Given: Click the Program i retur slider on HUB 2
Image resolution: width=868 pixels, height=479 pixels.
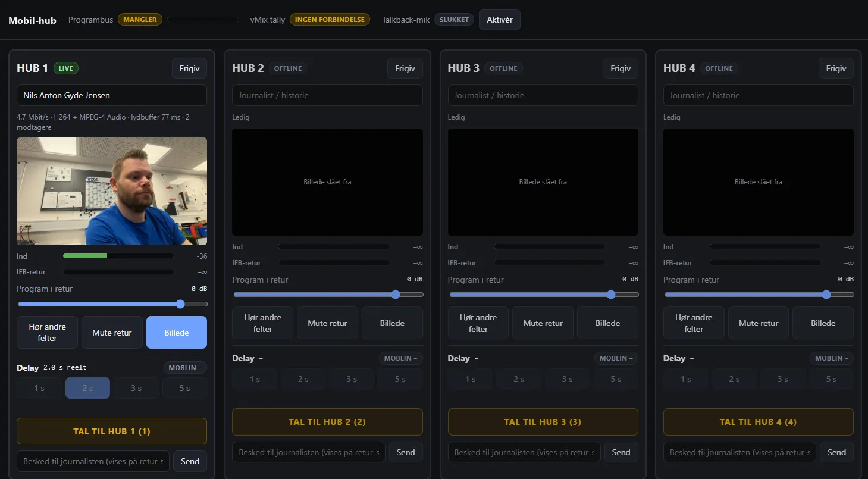Looking at the screenshot, I should (x=328, y=295).
